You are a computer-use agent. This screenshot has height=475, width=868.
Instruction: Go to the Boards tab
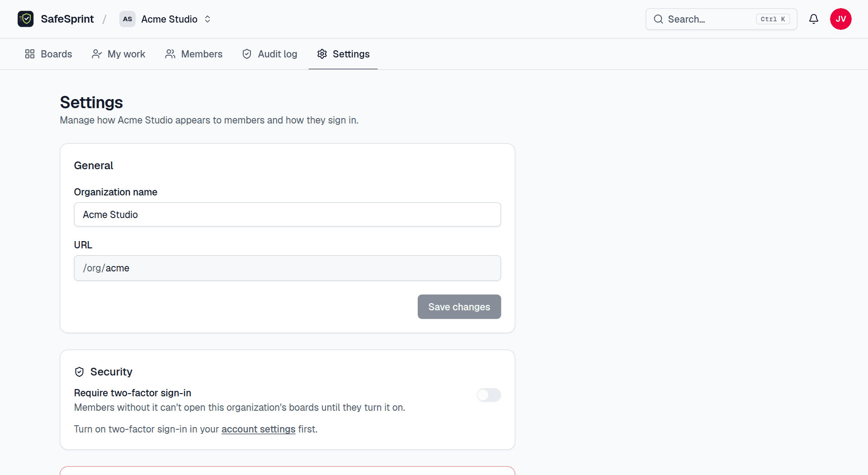coord(48,54)
